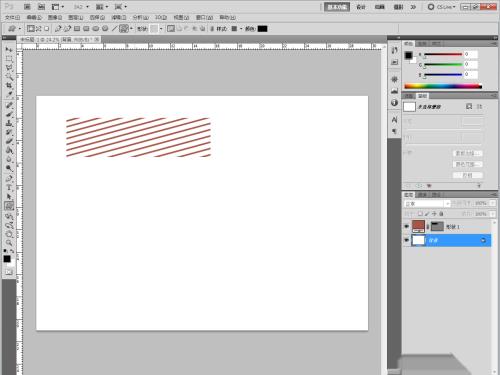Click the black color swatch in options bar
The image size is (500, 375).
[262, 29]
